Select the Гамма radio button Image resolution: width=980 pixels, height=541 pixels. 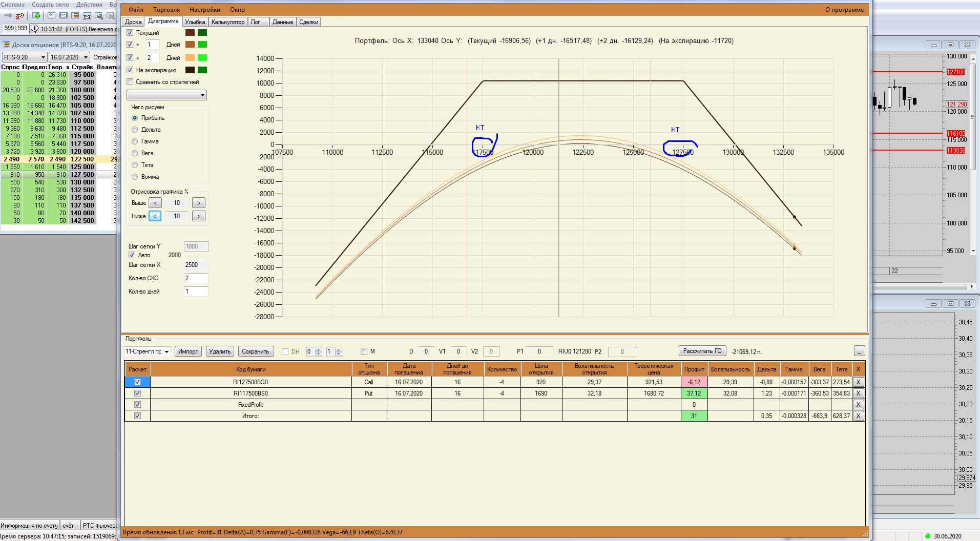[x=135, y=141]
